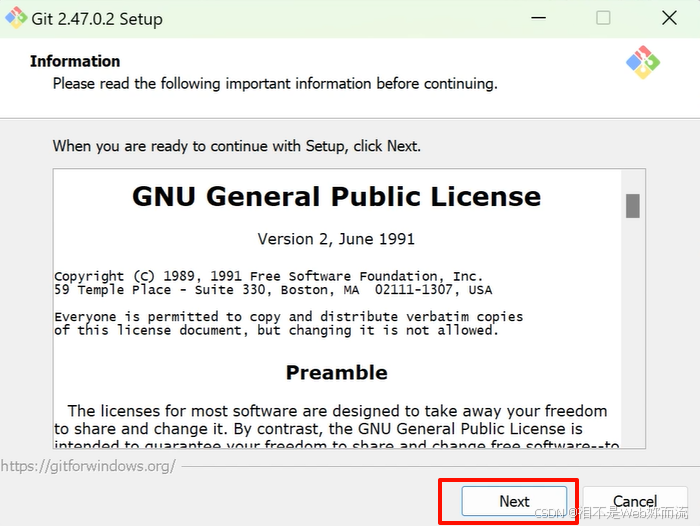700x526 pixels.
Task: Click the 'Information' heading
Action: [x=75, y=61]
